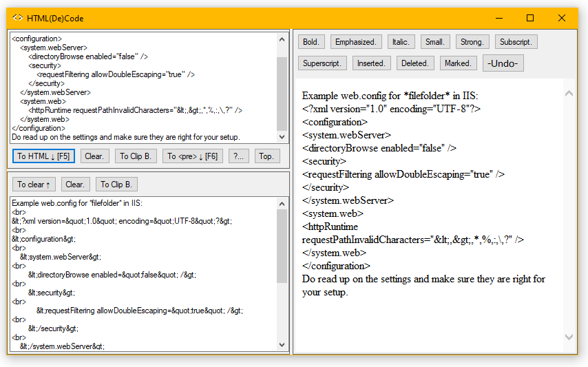Apply Small. text formatting

[x=435, y=41]
